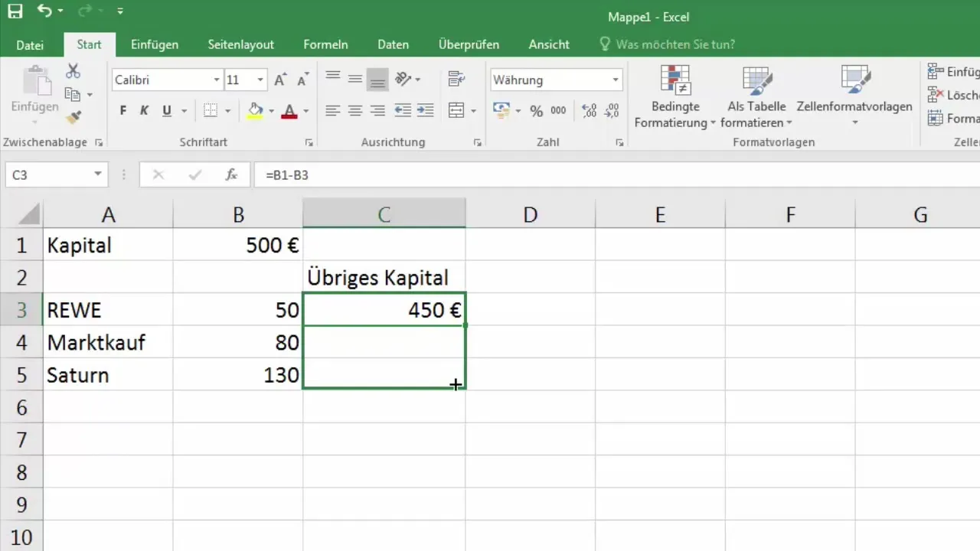Center text horizontally in the cell
The width and height of the screenshot is (980, 551).
tap(354, 111)
